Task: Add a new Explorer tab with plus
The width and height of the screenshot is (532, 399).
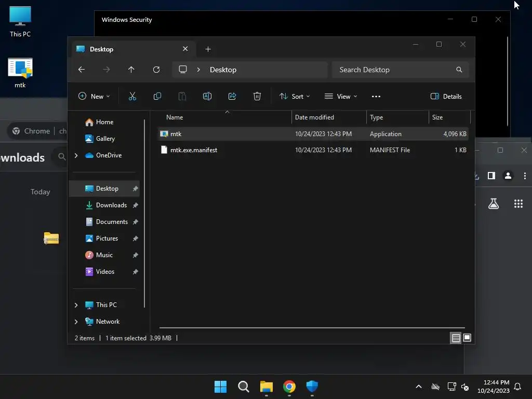Action: (x=208, y=49)
